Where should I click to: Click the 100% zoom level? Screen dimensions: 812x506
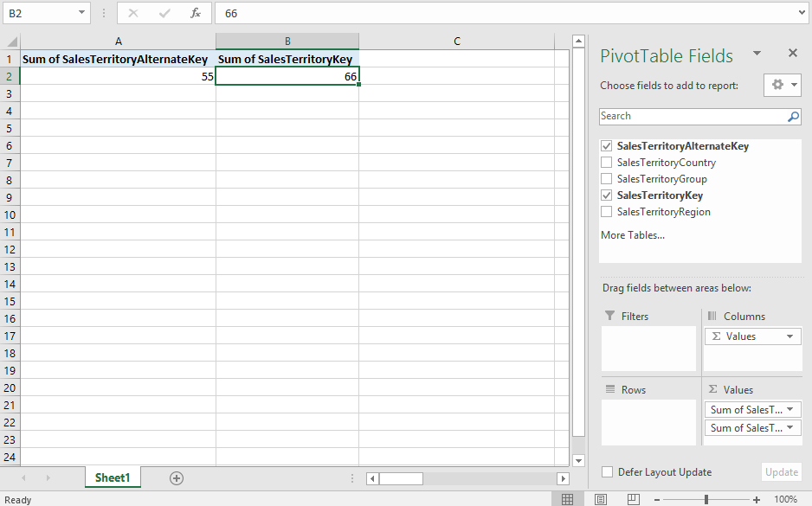[785, 500]
